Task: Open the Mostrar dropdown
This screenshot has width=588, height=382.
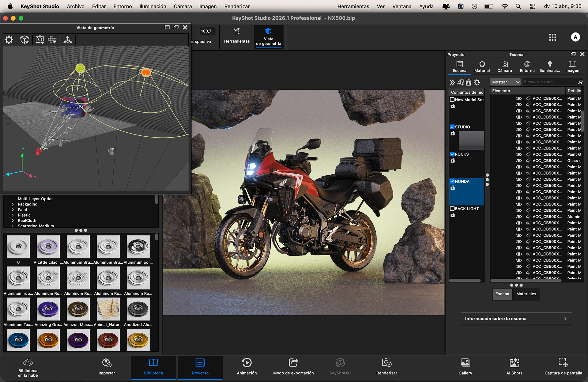Action: [505, 82]
